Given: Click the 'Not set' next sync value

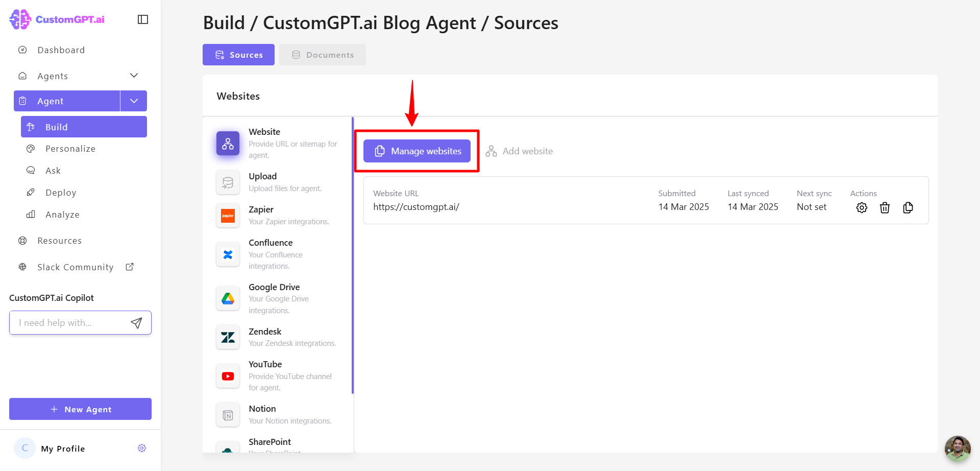Looking at the screenshot, I should (812, 207).
